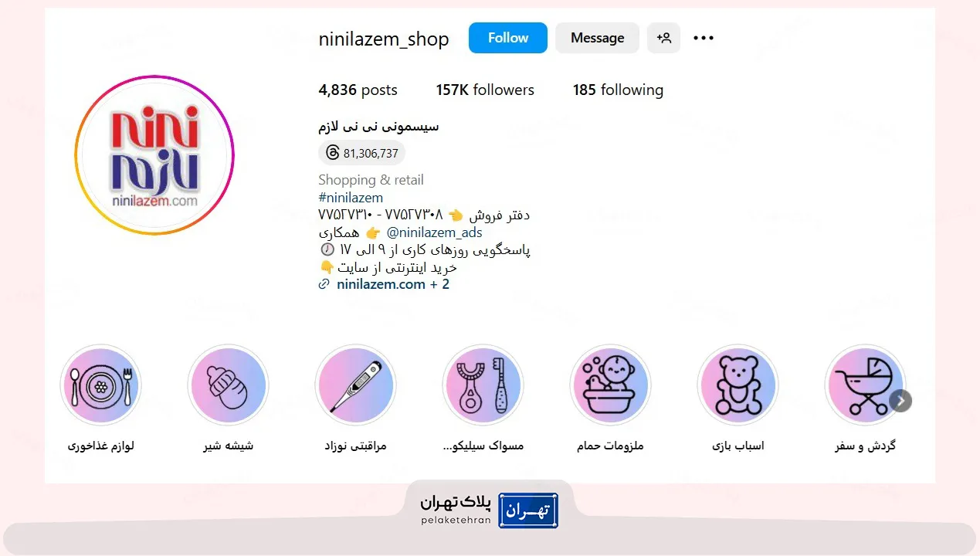Viewport: 980px width, 556px height.
Task: View the 157K followers list
Action: pyautogui.click(x=485, y=90)
